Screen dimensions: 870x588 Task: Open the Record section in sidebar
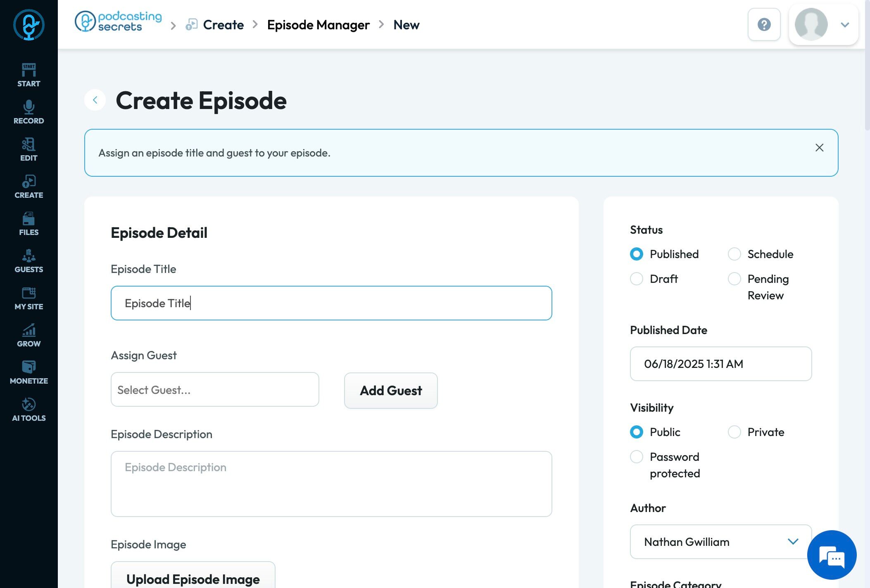coord(29,112)
